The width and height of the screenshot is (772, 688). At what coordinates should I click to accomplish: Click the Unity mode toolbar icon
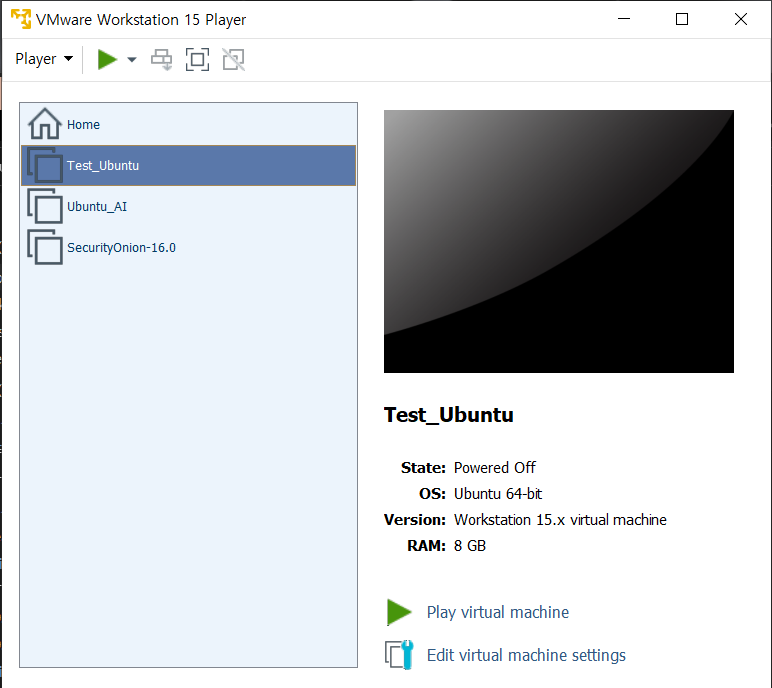(x=233, y=60)
